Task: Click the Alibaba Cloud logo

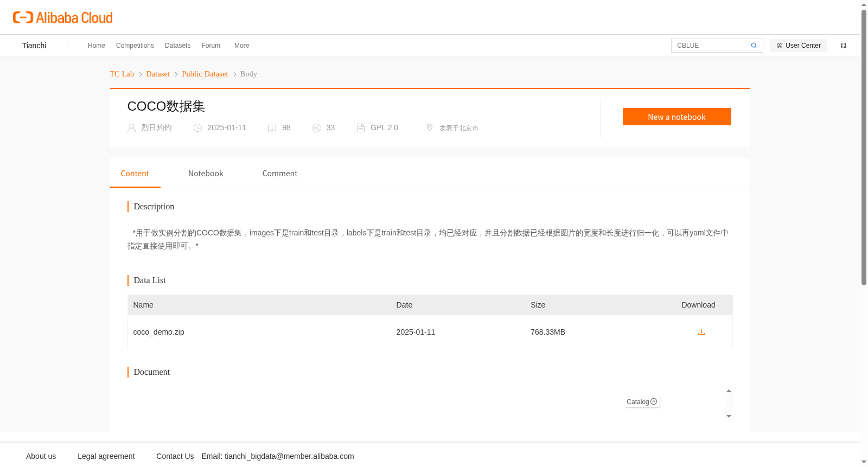Action: (x=63, y=17)
